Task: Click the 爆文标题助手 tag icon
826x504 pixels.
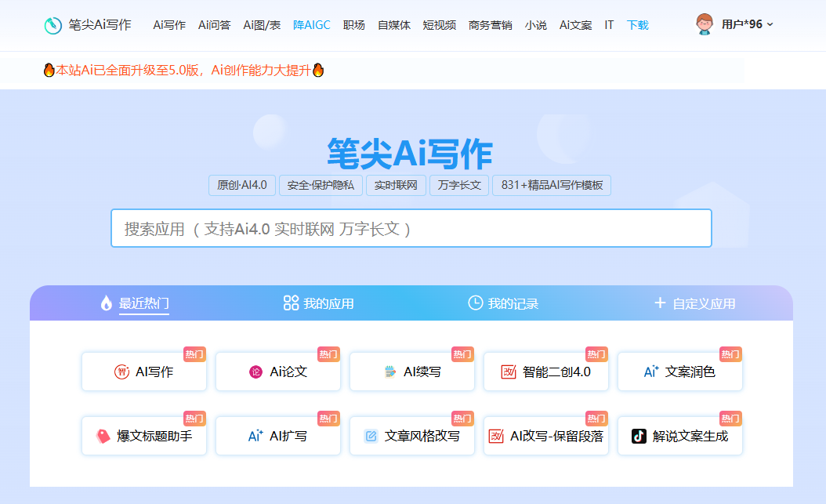Action: [x=102, y=435]
